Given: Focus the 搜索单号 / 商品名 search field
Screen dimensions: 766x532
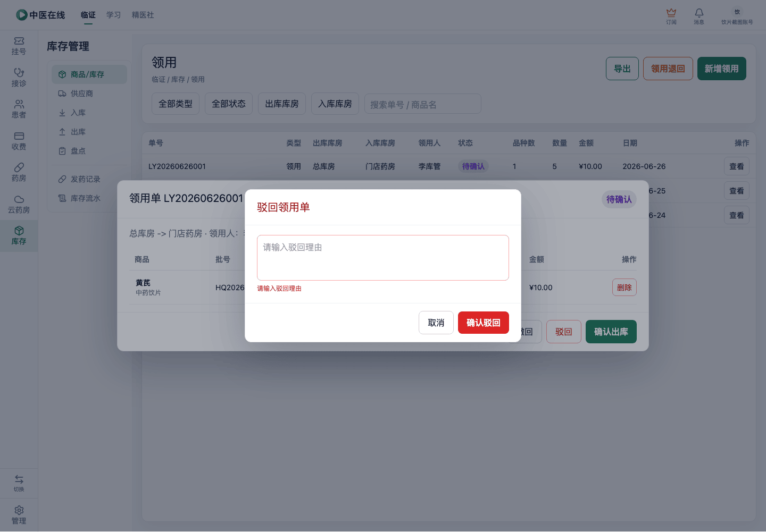Looking at the screenshot, I should pos(423,104).
